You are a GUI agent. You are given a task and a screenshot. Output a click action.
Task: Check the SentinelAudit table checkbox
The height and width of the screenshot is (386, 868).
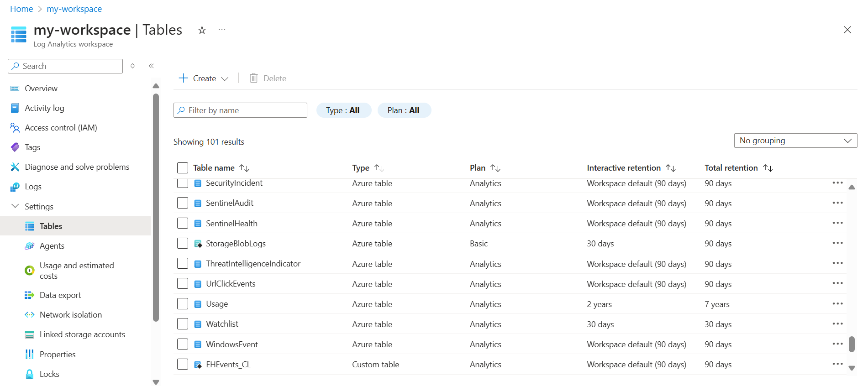183,203
